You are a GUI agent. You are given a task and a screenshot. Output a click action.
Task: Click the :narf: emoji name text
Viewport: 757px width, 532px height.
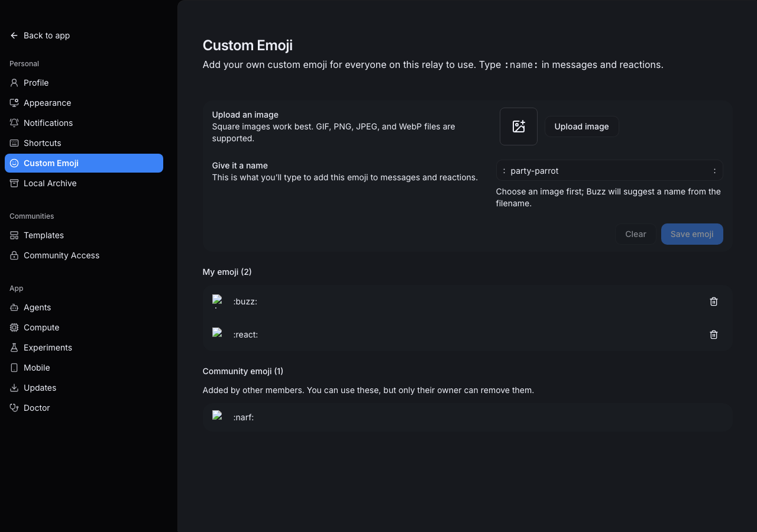(243, 417)
